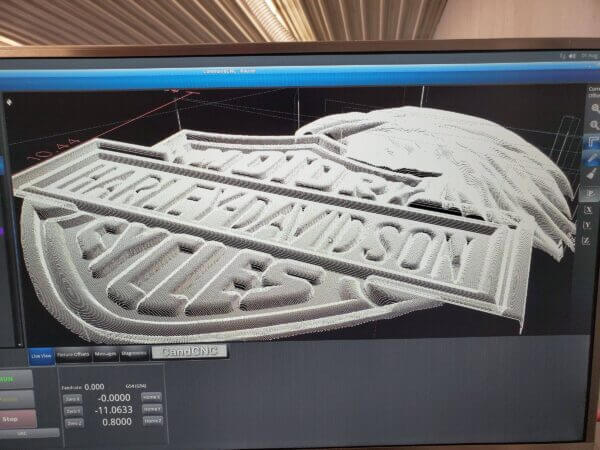Open the Dro View tab

point(41,356)
